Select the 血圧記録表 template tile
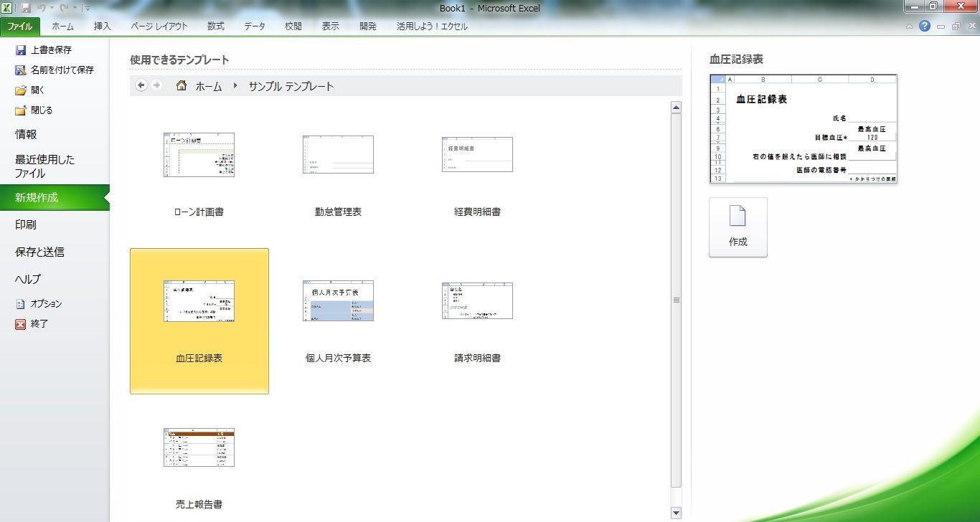Image resolution: width=980 pixels, height=522 pixels. tap(199, 321)
